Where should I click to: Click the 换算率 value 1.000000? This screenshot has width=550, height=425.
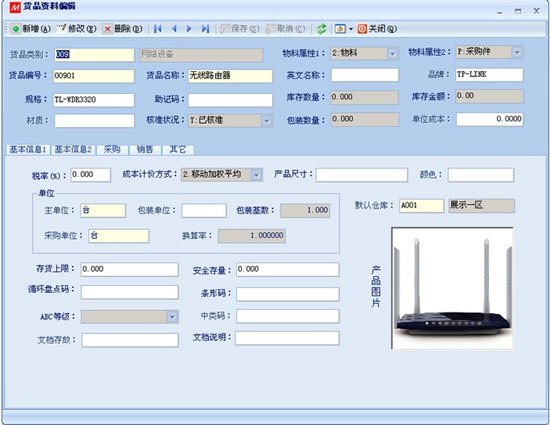[x=251, y=236]
